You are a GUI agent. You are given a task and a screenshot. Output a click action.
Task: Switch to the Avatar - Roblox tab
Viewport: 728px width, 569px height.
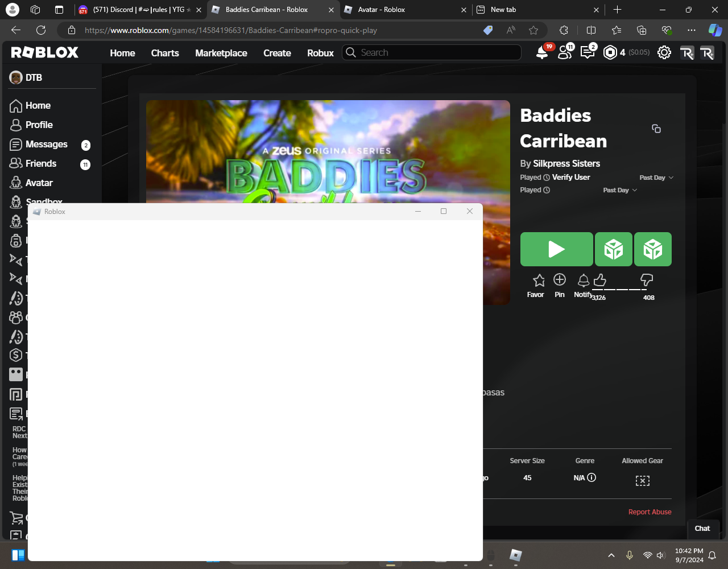click(x=406, y=10)
